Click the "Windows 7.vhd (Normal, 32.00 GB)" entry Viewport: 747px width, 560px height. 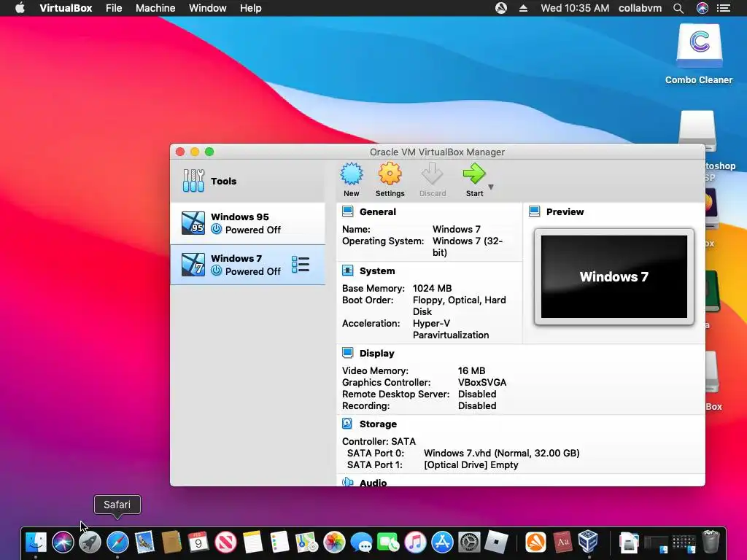[x=502, y=454]
